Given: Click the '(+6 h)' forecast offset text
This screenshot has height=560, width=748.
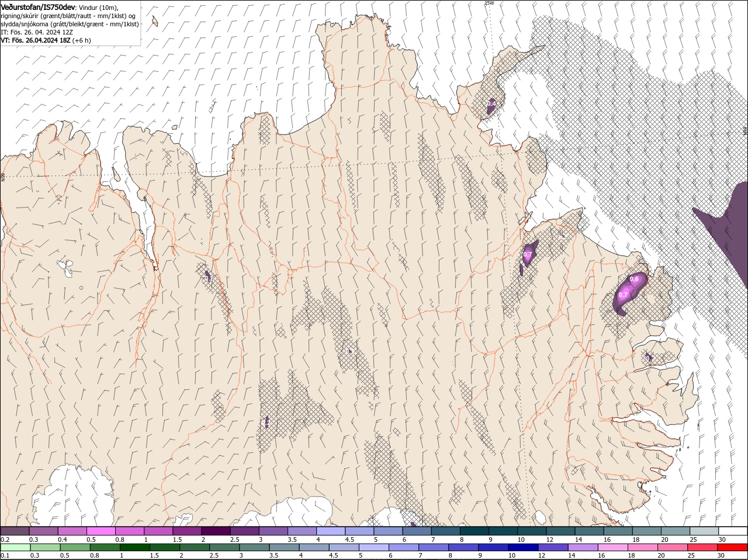Looking at the screenshot, I should (x=81, y=40).
